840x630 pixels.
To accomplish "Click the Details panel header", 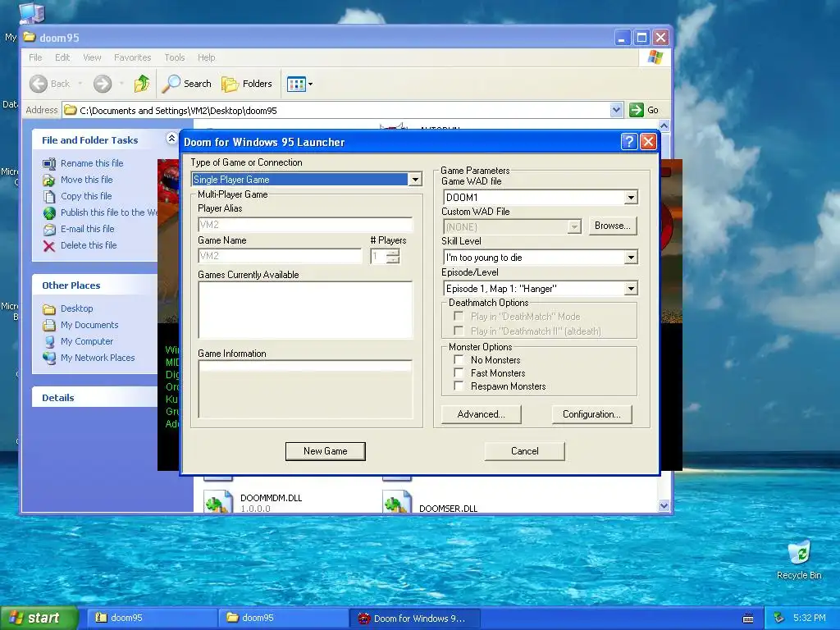I will pos(94,398).
